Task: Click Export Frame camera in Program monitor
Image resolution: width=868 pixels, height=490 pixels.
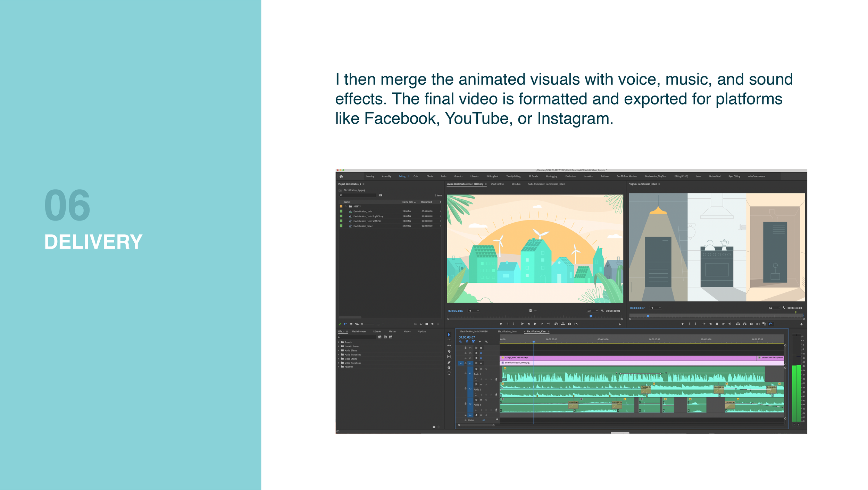Action: click(751, 324)
